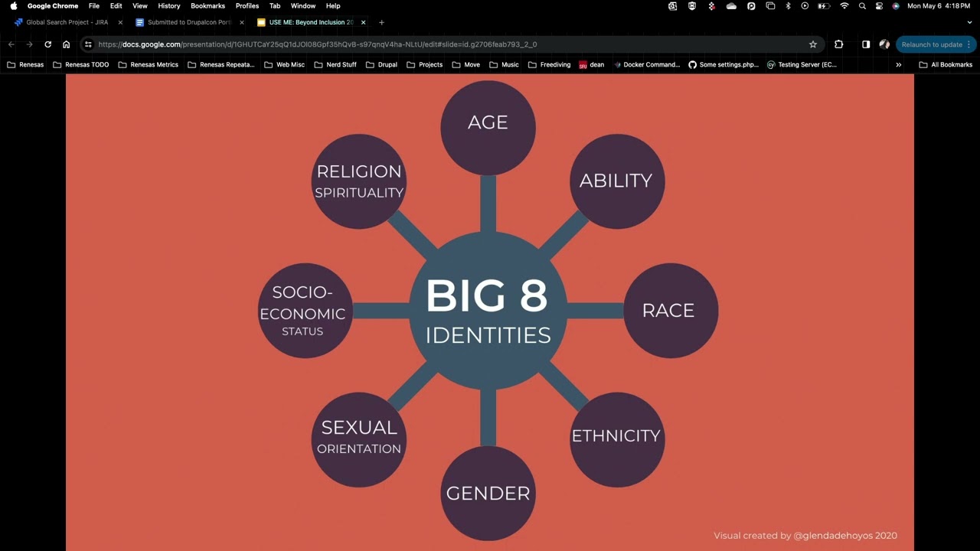Viewport: 980px width, 551px height.
Task: Open the three-dot Chrome menu
Action: coord(969,44)
